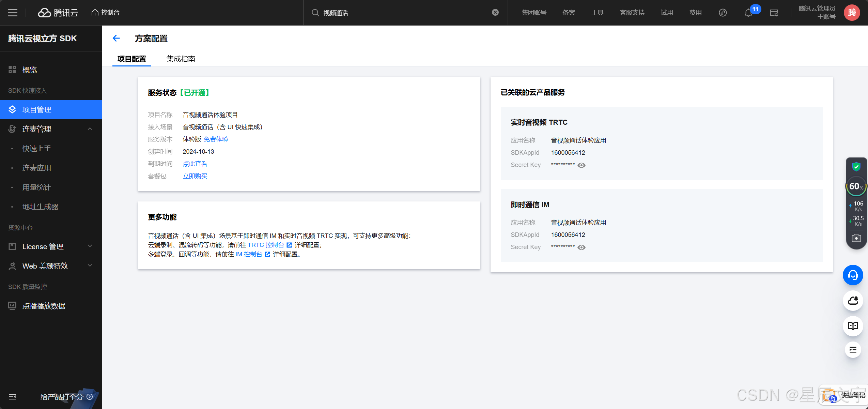The image size is (868, 409).
Task: Click the 60% performance gauge circle
Action: tap(856, 186)
